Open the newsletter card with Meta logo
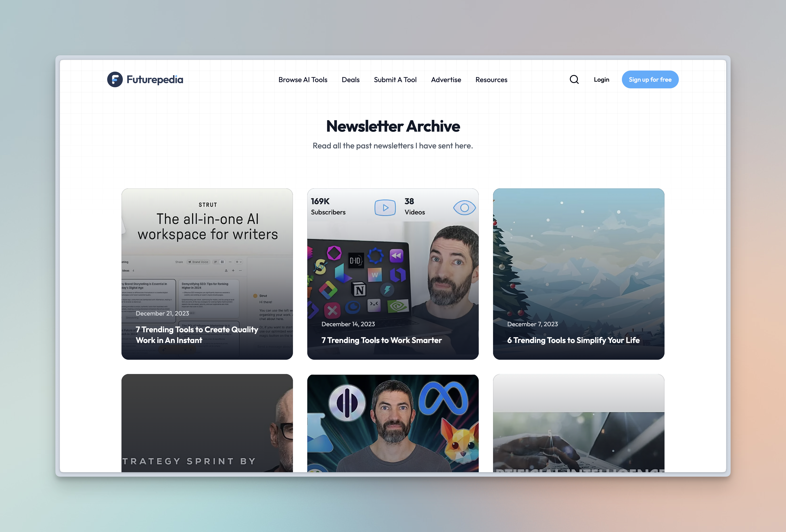The image size is (786, 532). [393, 423]
